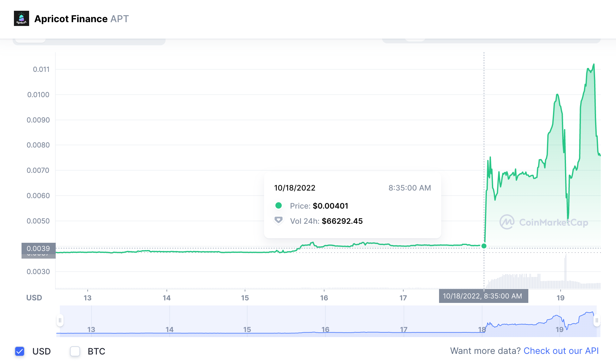Click the green data point marker on the chart
Screen dimensions: 616x364
click(484, 246)
